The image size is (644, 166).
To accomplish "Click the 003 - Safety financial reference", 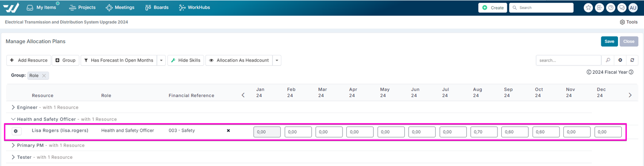I will point(181,130).
